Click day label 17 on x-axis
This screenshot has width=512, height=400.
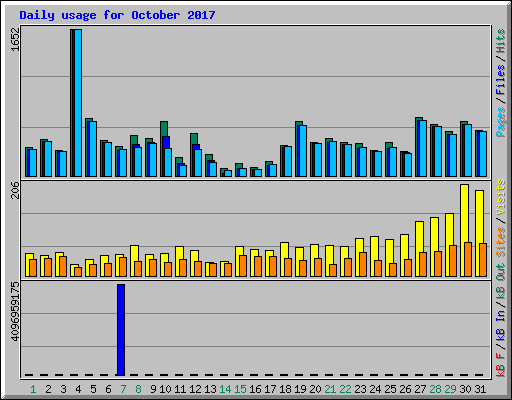tap(270, 389)
